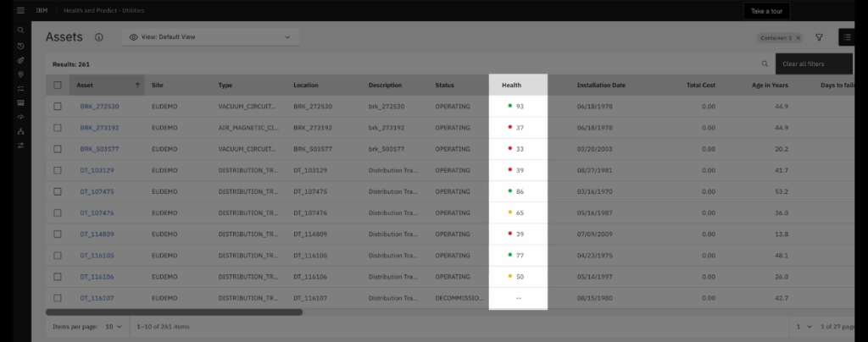Open the hamburger navigation menu

coord(20,10)
